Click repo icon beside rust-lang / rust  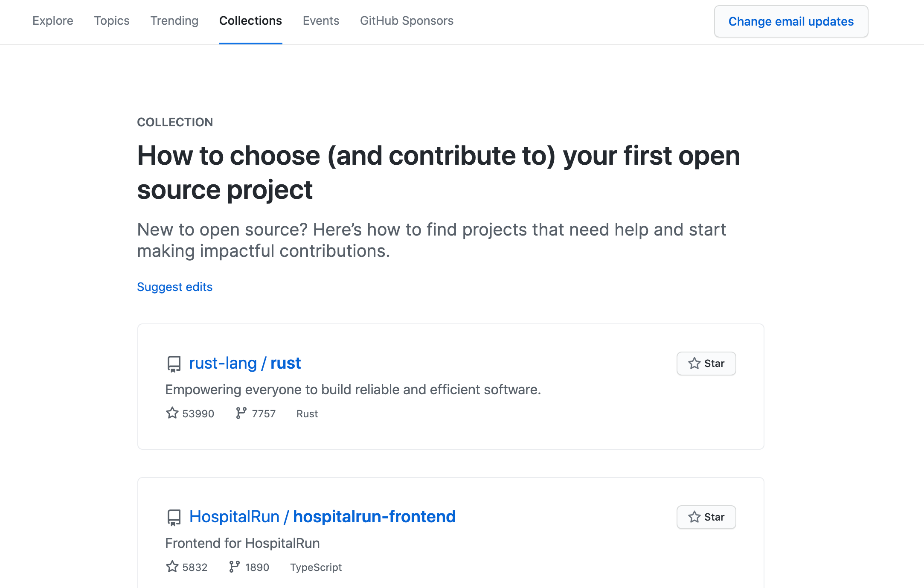pos(174,364)
